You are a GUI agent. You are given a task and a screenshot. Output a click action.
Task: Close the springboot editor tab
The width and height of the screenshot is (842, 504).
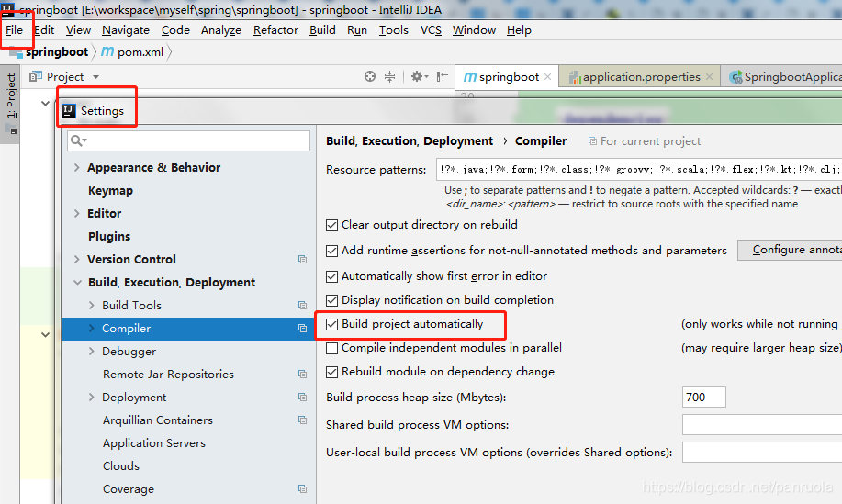coord(548,77)
